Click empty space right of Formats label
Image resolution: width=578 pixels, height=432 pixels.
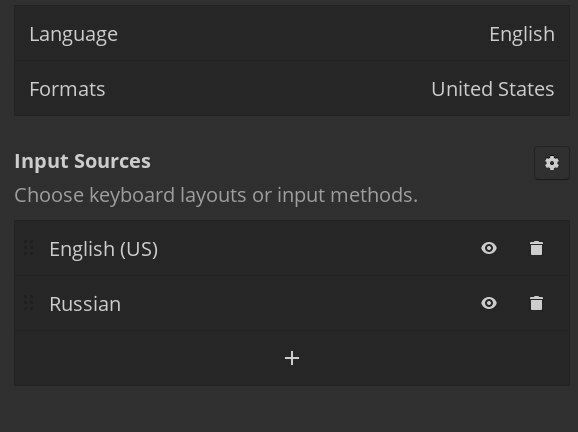265,89
